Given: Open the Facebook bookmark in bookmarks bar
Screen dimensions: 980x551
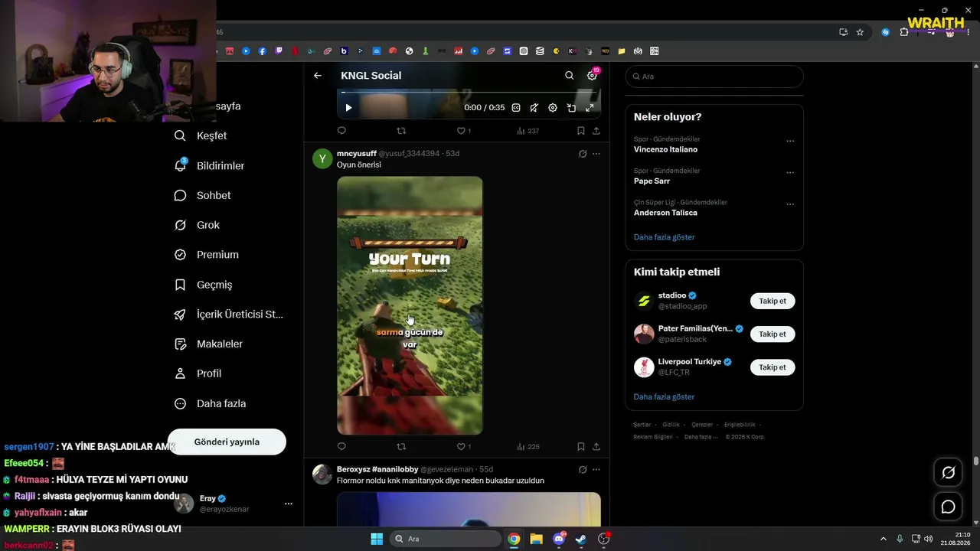Looking at the screenshot, I should point(263,51).
